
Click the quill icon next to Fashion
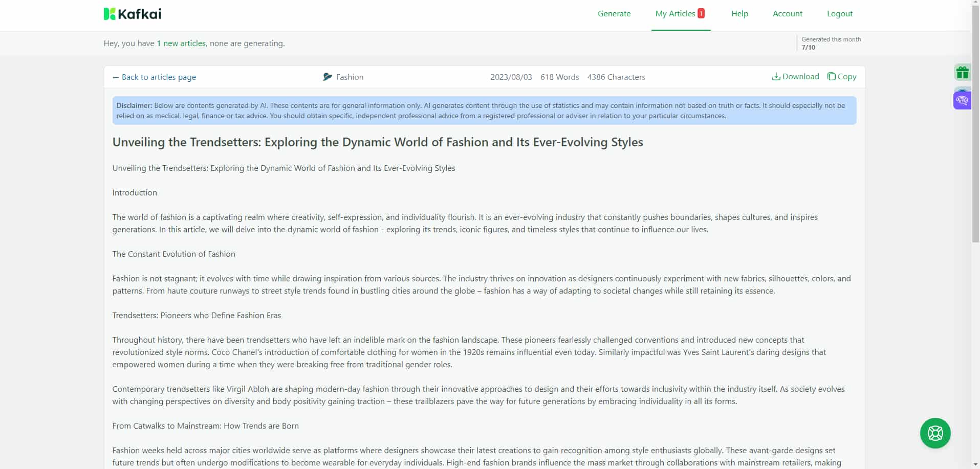coord(327,77)
